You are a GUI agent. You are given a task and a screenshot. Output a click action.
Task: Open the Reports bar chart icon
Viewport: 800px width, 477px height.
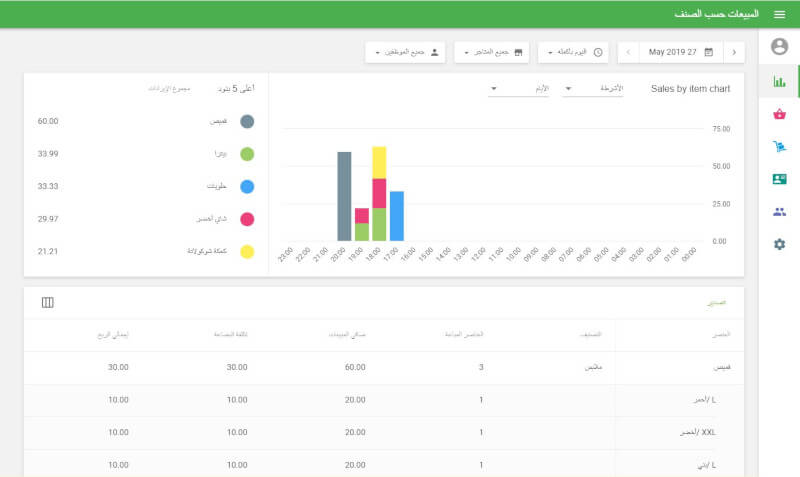780,81
